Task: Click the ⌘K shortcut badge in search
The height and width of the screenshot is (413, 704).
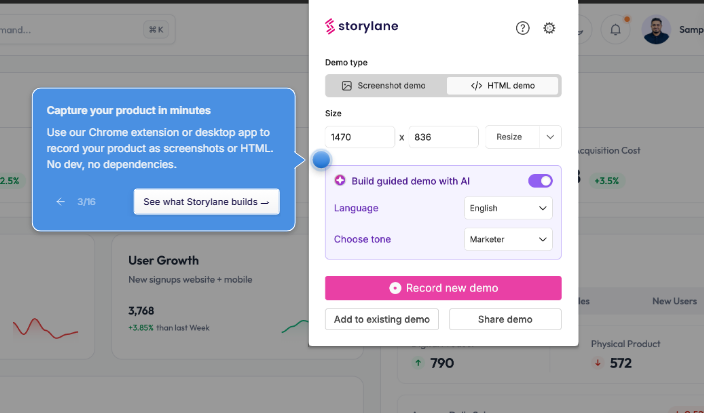Action: coord(156,30)
